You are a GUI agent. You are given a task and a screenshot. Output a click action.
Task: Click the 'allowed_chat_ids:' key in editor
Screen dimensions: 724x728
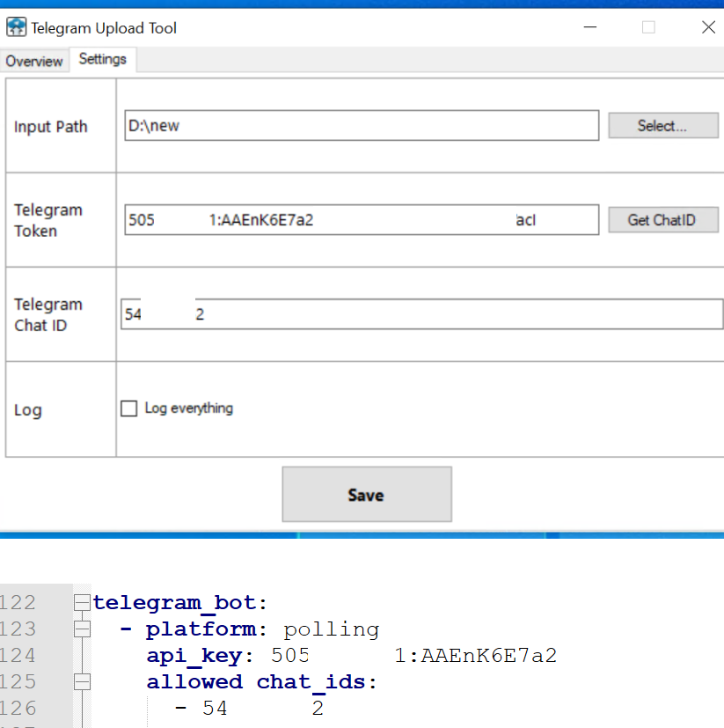click(x=262, y=682)
